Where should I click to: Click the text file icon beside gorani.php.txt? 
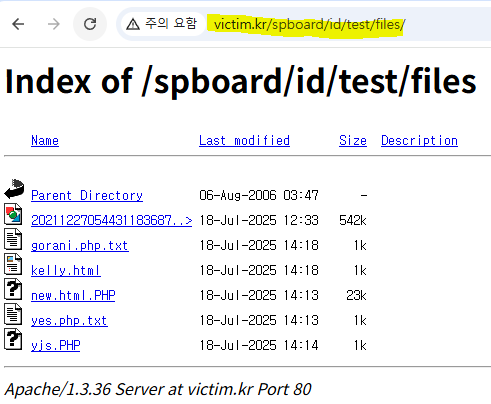pos(13,239)
